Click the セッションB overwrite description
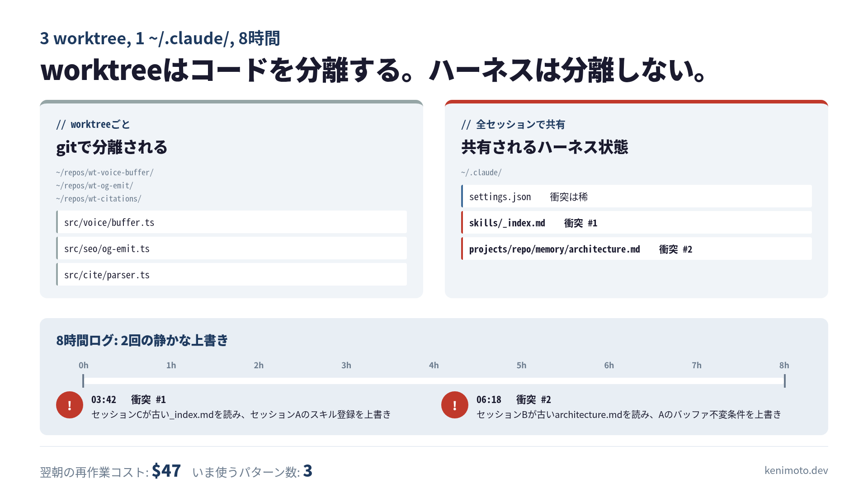The image size is (868, 488). tap(629, 414)
